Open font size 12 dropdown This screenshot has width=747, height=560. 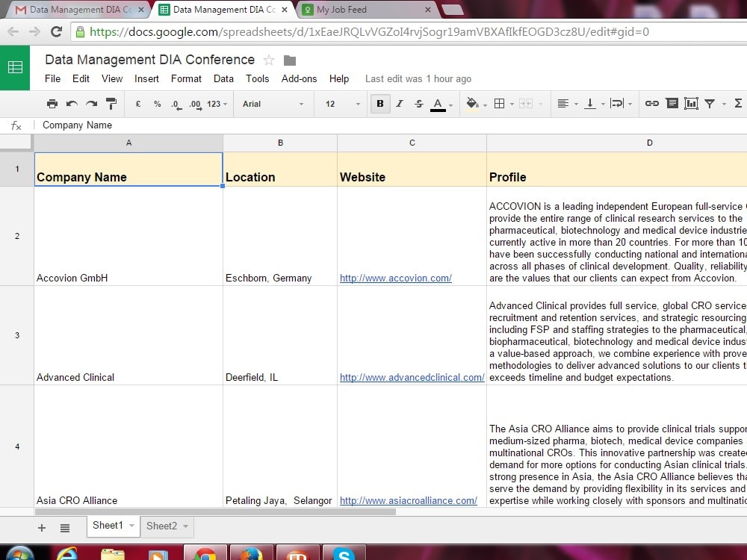click(x=342, y=104)
